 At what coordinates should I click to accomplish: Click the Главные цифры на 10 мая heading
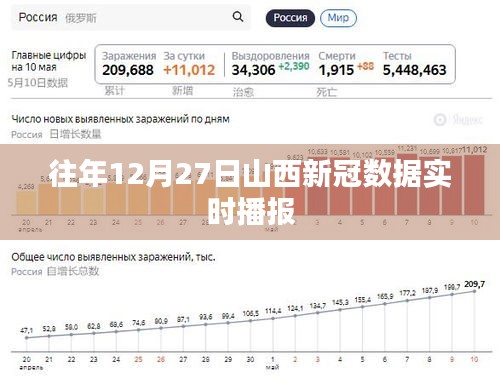(49, 61)
